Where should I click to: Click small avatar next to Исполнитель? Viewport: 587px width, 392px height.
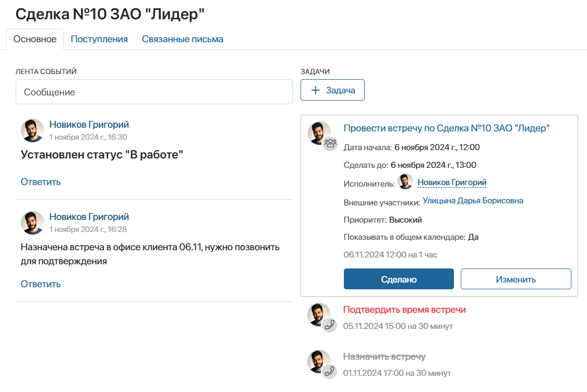[405, 182]
